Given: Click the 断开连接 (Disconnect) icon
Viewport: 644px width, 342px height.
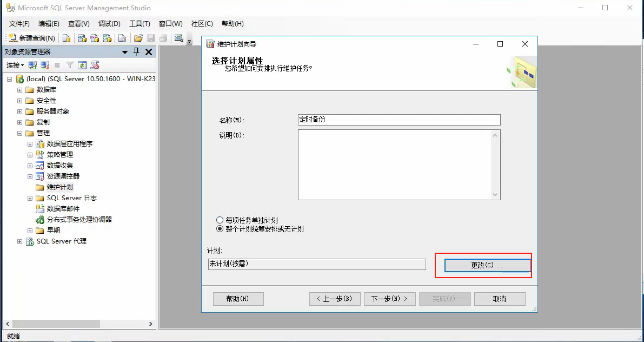Looking at the screenshot, I should tap(44, 65).
